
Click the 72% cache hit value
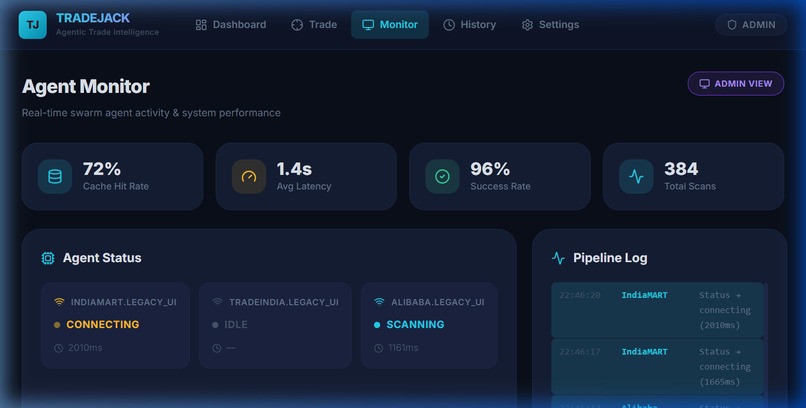(102, 169)
